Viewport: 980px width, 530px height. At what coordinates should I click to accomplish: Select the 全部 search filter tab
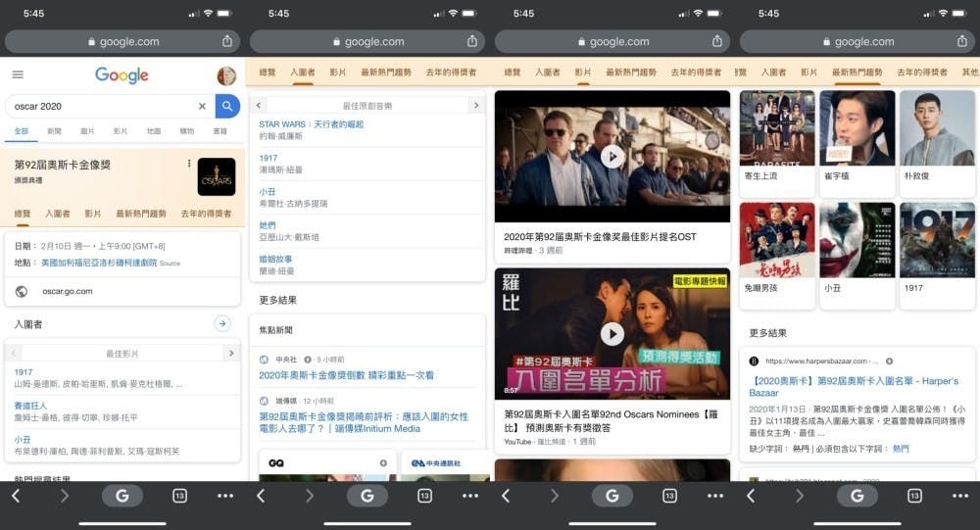pyautogui.click(x=22, y=131)
